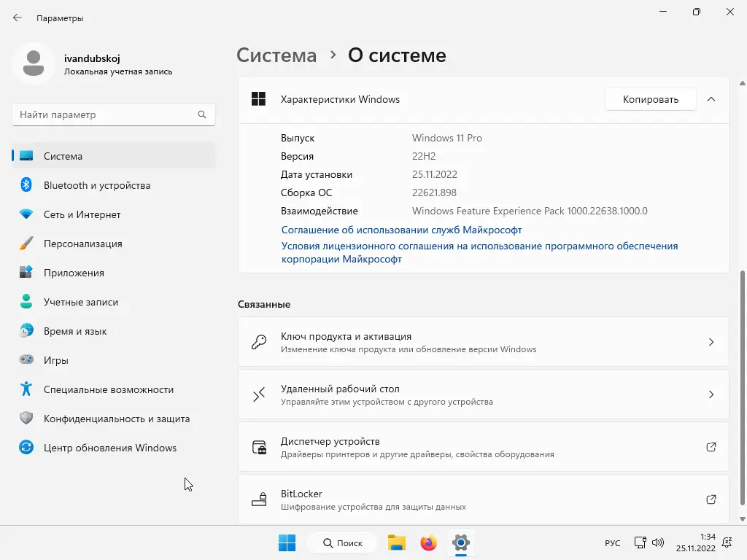Open Privacy and security shield icon
This screenshot has width=747, height=560.
26,419
